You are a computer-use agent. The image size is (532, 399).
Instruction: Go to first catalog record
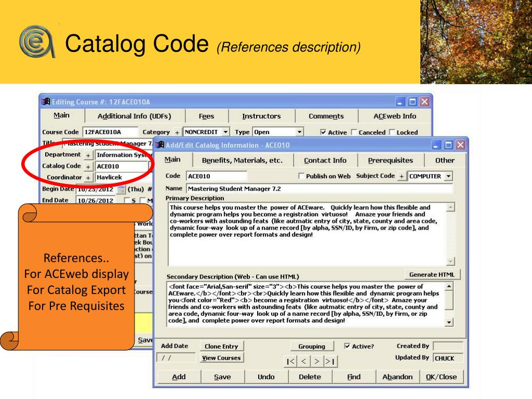290,362
